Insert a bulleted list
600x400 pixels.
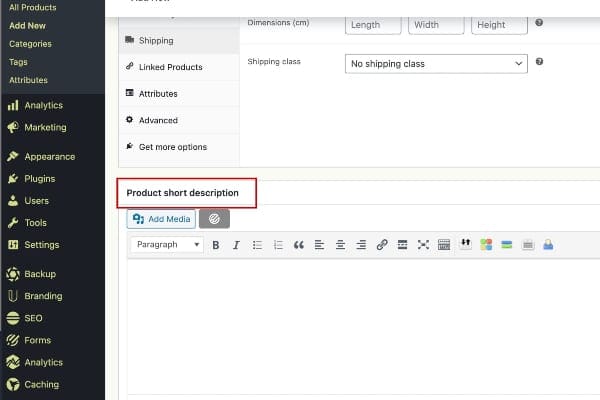(x=257, y=245)
